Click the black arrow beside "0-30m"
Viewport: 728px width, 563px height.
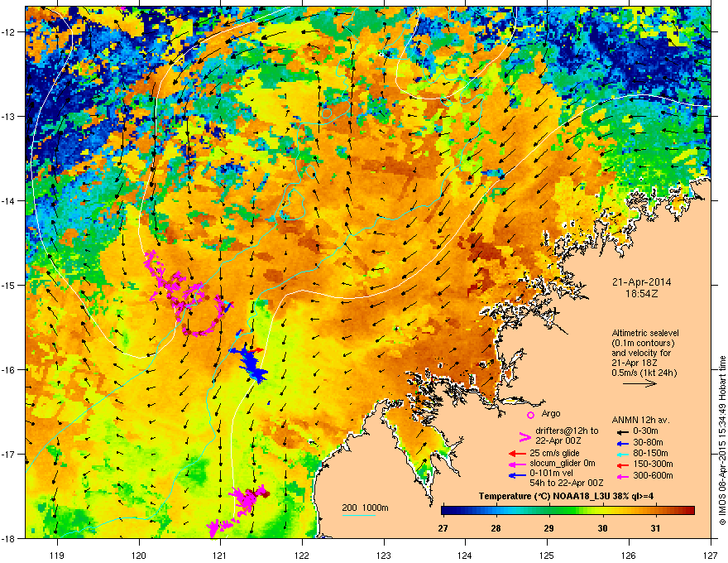(x=623, y=431)
